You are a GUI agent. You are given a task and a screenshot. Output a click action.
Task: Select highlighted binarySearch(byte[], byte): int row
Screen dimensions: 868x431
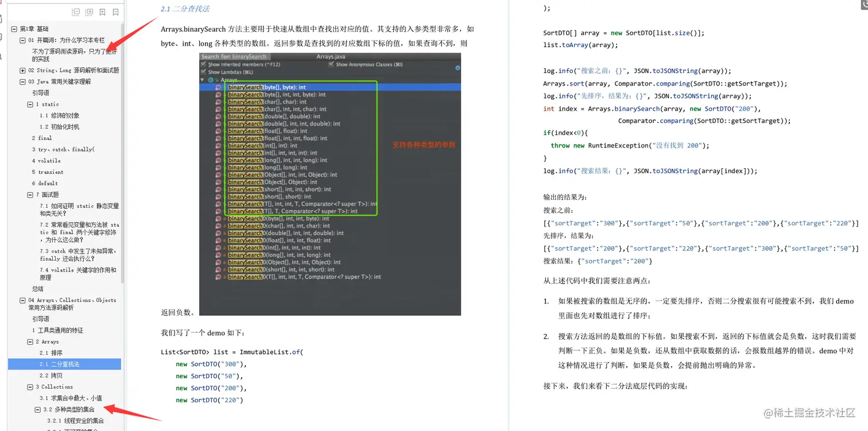330,87
